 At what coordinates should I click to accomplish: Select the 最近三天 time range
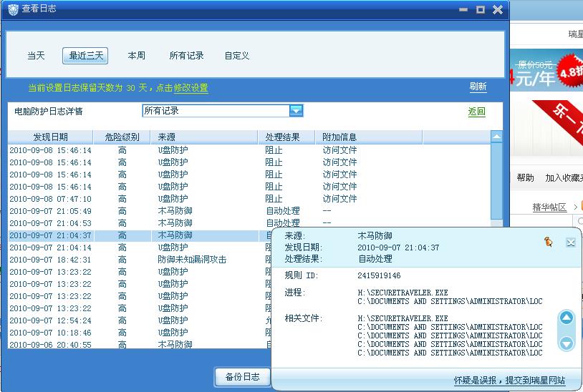85,56
